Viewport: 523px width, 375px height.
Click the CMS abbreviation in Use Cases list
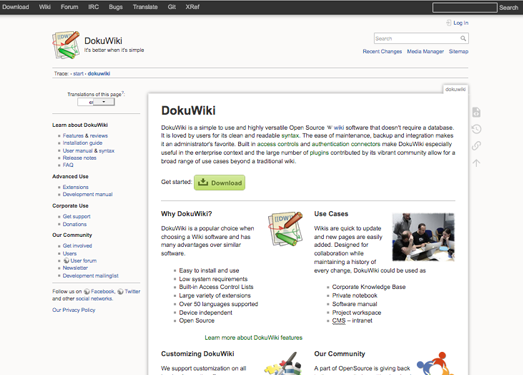click(339, 321)
